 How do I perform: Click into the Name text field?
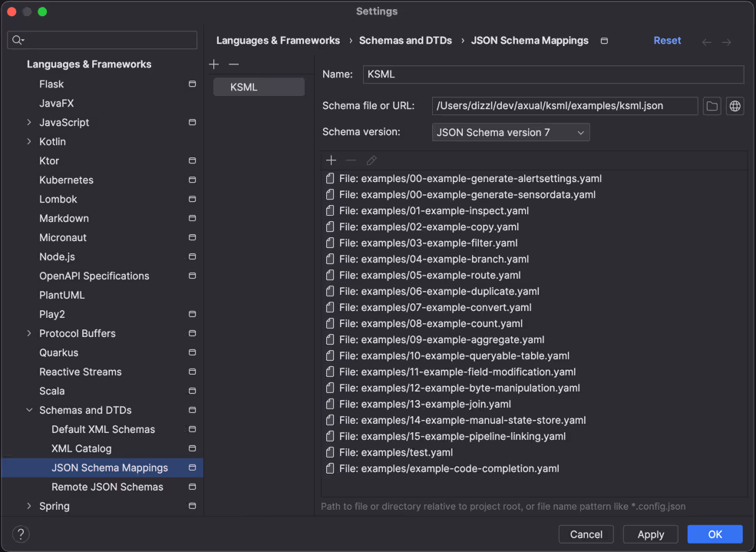pyautogui.click(x=553, y=74)
